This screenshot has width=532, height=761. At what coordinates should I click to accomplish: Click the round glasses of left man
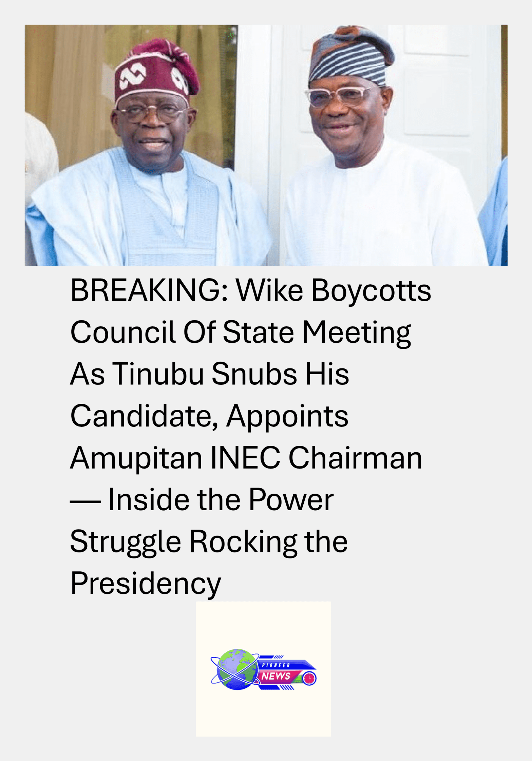pyautogui.click(x=151, y=113)
